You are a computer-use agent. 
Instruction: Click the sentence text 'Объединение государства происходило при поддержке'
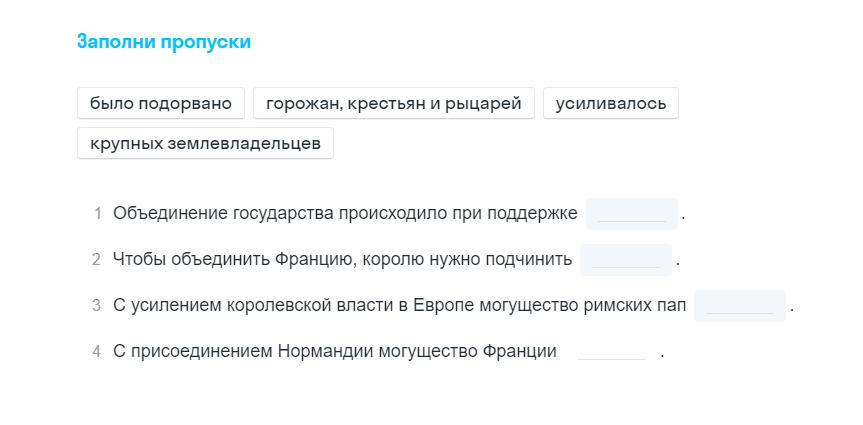(x=345, y=214)
